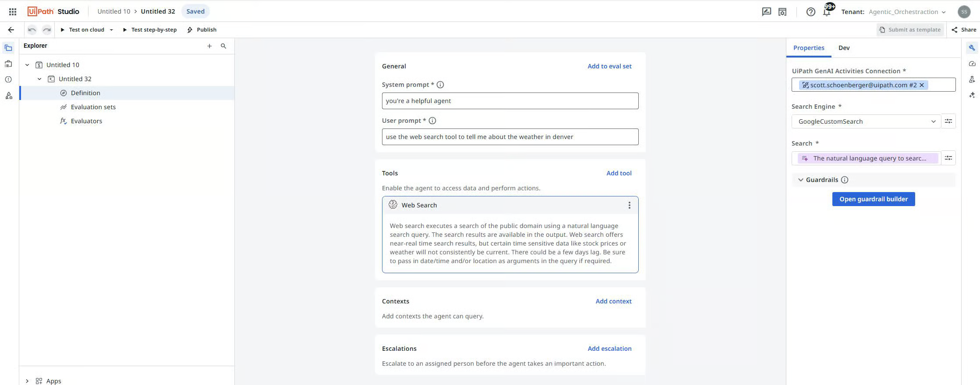Open the Explorer folder icon in left rail
This screenshot has width=980, height=385.
8,48
